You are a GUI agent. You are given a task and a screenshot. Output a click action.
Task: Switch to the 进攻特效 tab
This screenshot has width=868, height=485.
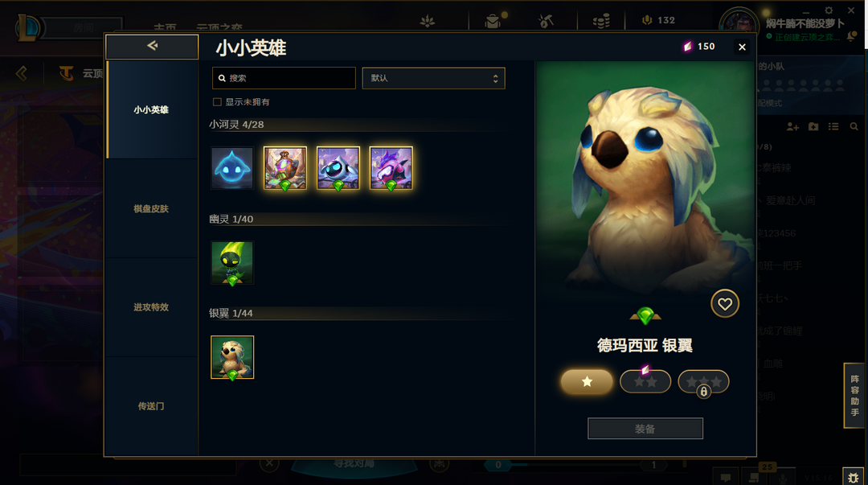pyautogui.click(x=151, y=307)
